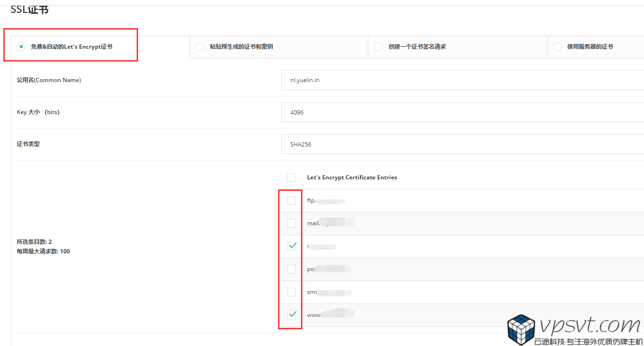
Task: Uncheck the third certificate entry checkbox
Action: pos(291,246)
